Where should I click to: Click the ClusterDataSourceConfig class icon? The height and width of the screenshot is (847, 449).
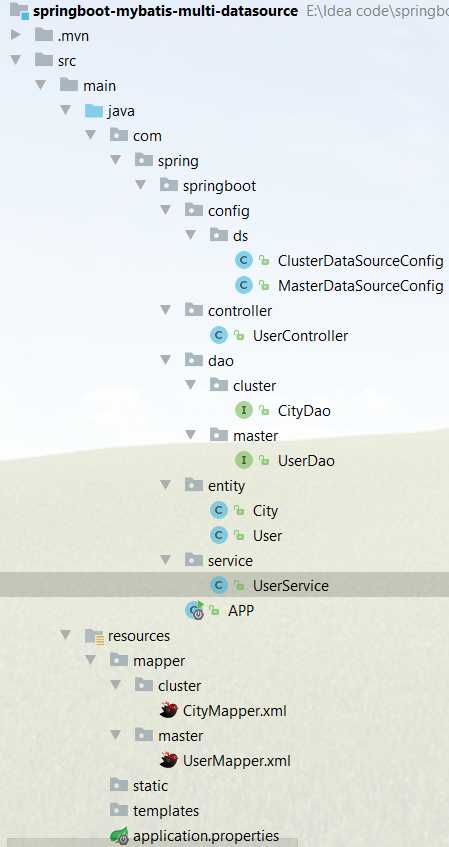pos(244,261)
